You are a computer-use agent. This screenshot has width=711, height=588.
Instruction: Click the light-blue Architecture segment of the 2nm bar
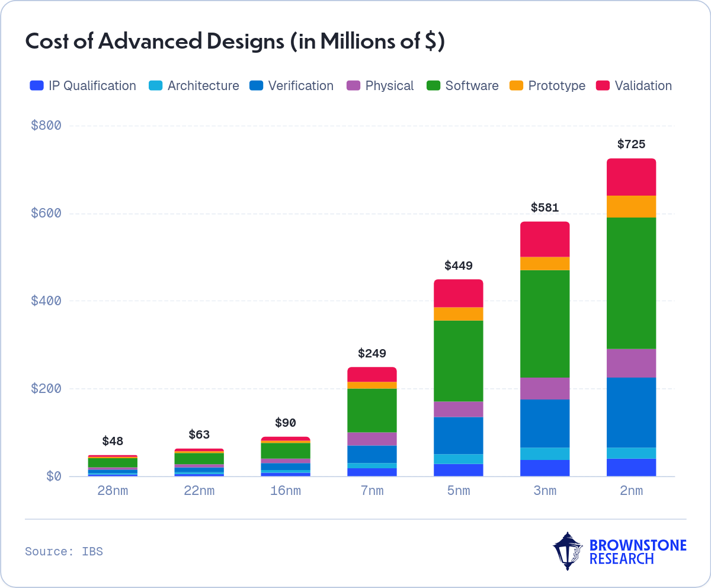coord(631,453)
